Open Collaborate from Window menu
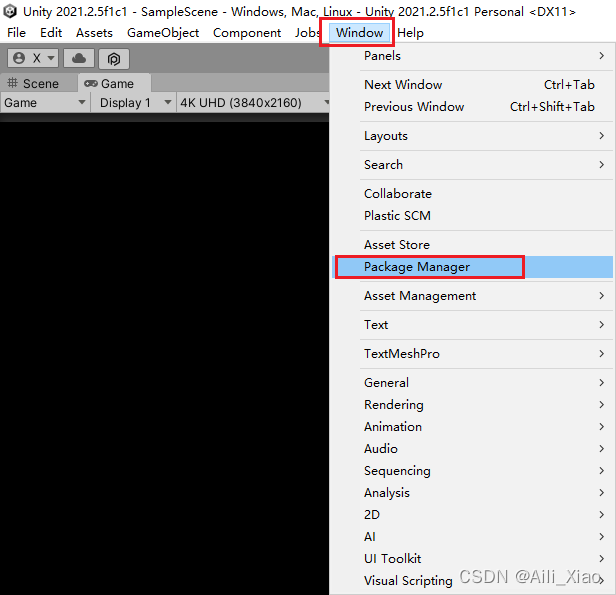The image size is (616, 595). pos(473,194)
